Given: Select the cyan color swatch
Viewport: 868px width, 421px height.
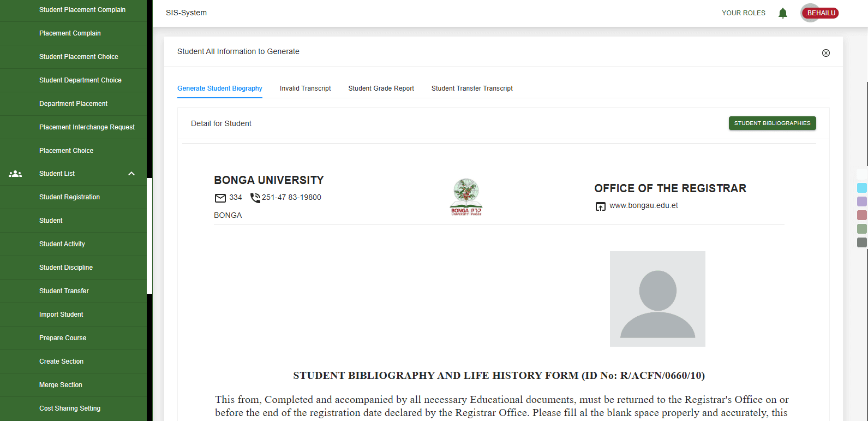Looking at the screenshot, I should [862, 188].
